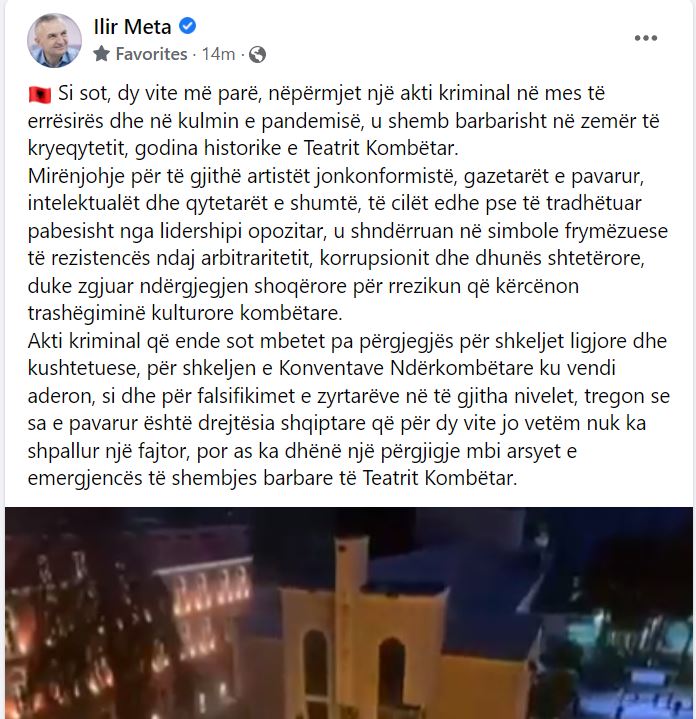Click the final line starting "emergjencës të shembjes"
Screen dimensions: 696x719
272,478
